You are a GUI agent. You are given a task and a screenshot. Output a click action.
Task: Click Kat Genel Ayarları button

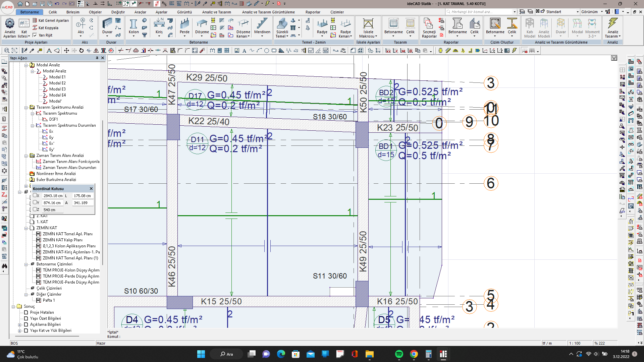[x=51, y=20]
